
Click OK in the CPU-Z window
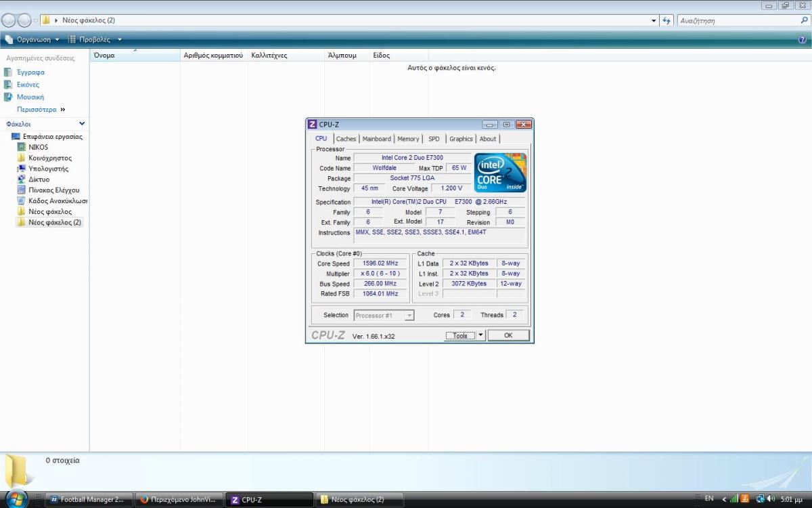(x=508, y=335)
